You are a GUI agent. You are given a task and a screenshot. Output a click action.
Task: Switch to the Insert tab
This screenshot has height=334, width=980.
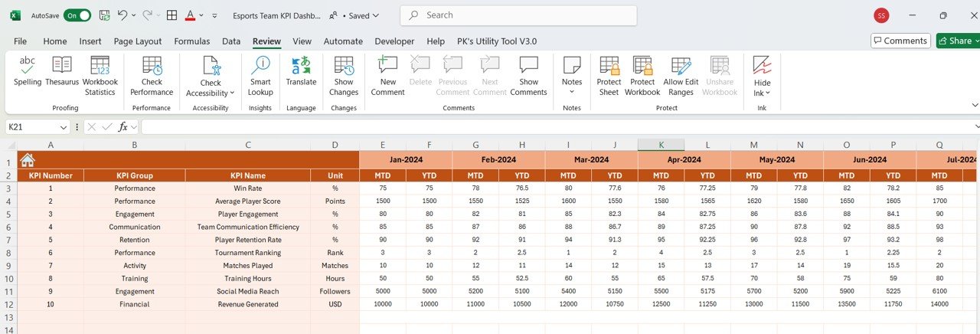(x=90, y=41)
